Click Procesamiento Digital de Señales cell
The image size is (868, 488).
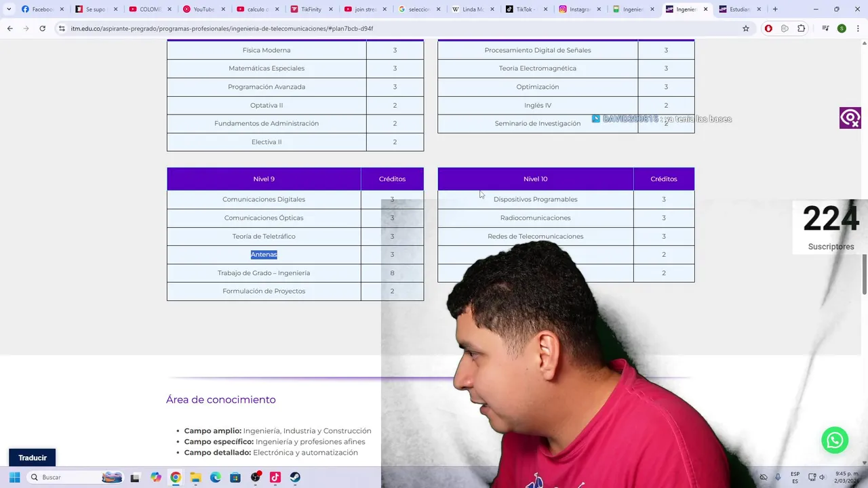pos(538,50)
